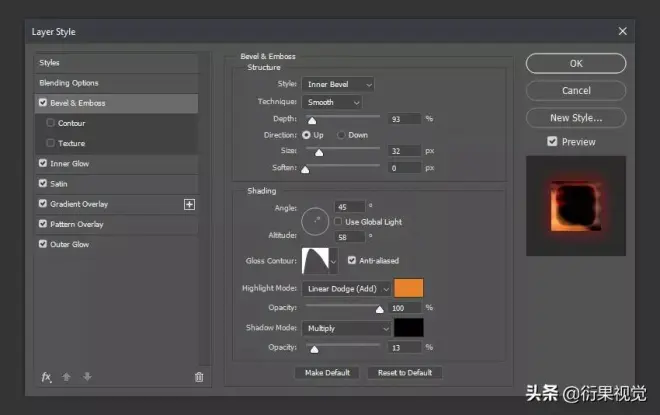Expand the Gloss Contour picker arrow

pyautogui.click(x=333, y=261)
